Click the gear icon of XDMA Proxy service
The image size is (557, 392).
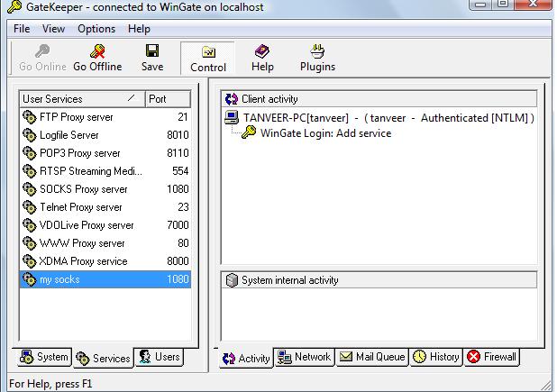click(30, 261)
